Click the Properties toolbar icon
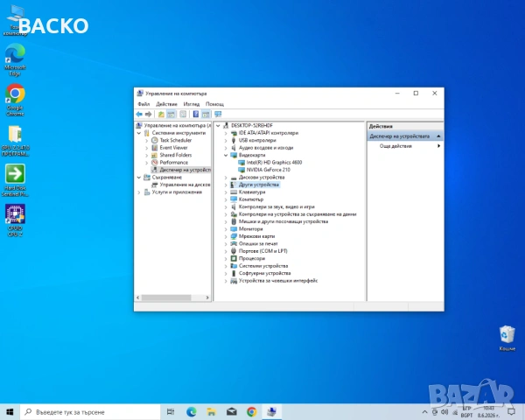 tap(183, 115)
